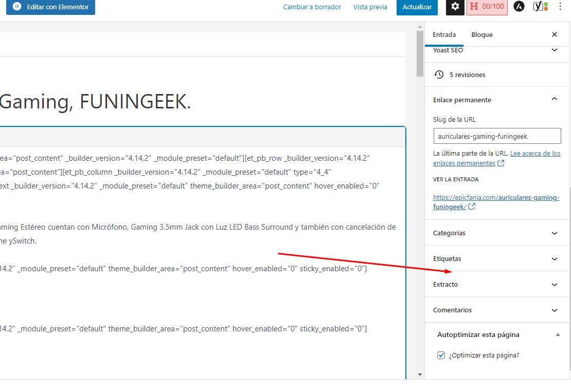Open the three-dot options menu
Viewport: 571px width, 392px height.
(x=560, y=6)
